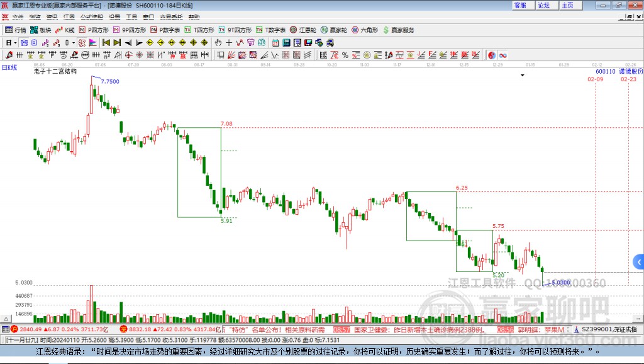Click the crosshair target circle drawing tool
This screenshot has width=644, height=364.
(x=128, y=55)
